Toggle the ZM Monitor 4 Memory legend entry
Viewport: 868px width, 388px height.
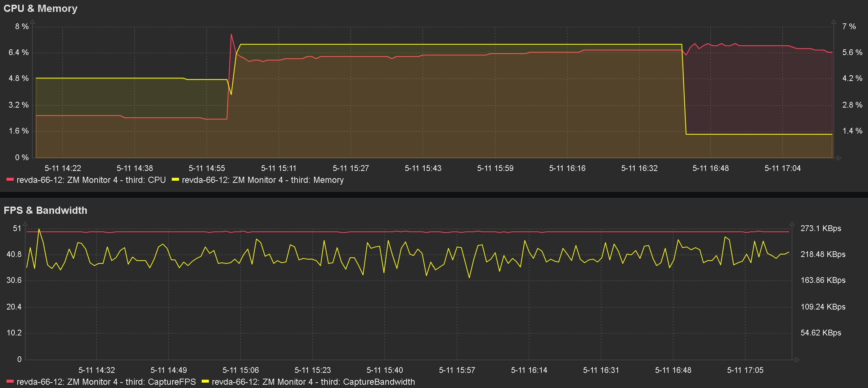pos(258,180)
